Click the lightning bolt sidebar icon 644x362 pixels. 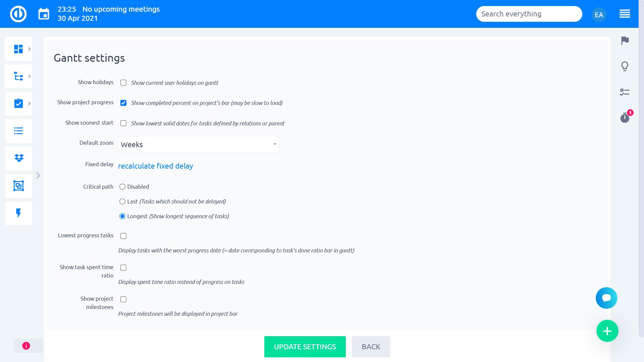(19, 213)
